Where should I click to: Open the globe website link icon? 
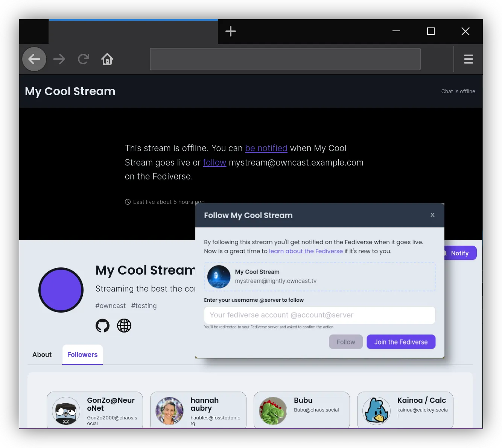point(124,325)
